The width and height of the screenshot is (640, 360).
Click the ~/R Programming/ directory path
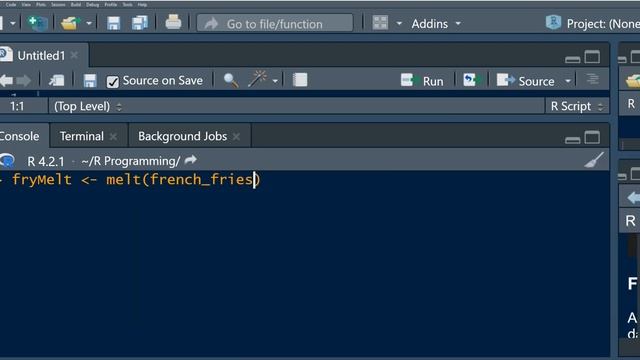[x=131, y=161]
